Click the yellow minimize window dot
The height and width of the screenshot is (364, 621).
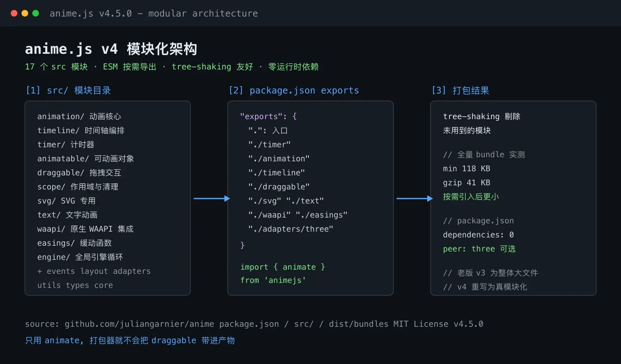pyautogui.click(x=25, y=13)
